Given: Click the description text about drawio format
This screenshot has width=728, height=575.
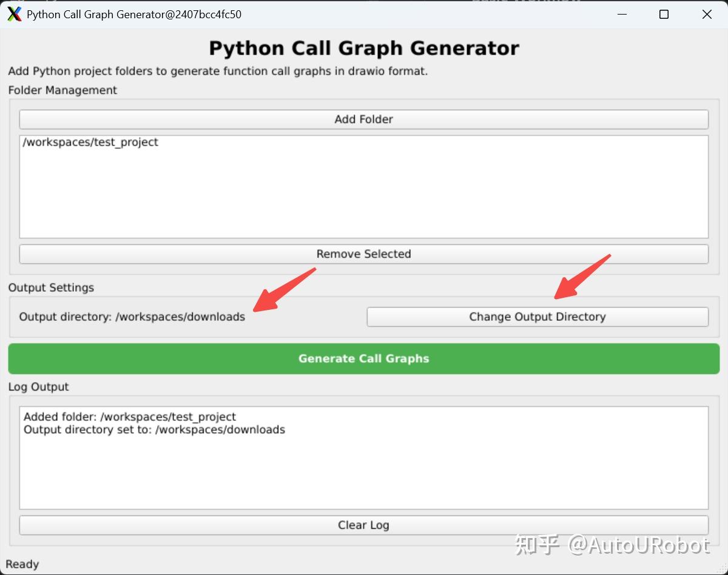Looking at the screenshot, I should 218,71.
